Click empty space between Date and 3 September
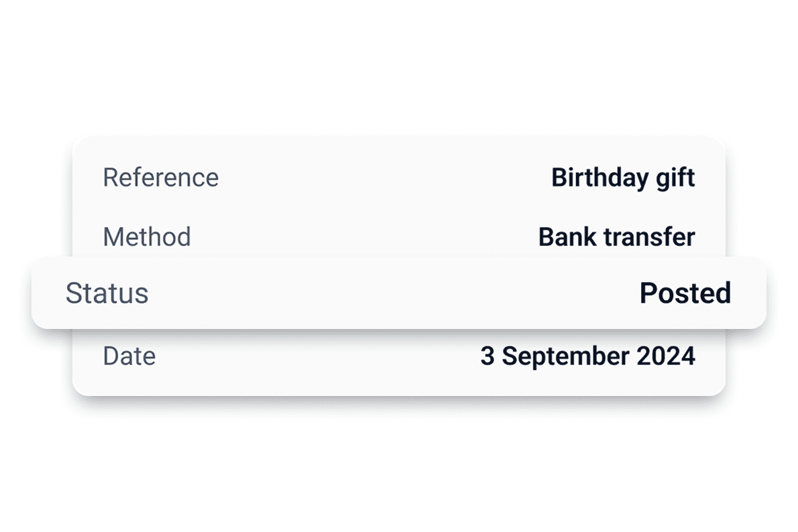The height and width of the screenshot is (532, 798). (x=315, y=356)
